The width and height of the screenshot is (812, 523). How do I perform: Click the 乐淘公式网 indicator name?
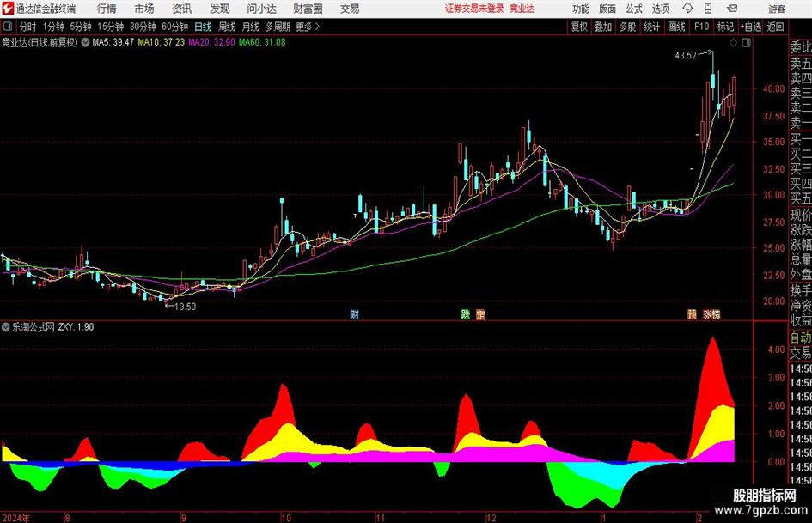(34, 327)
